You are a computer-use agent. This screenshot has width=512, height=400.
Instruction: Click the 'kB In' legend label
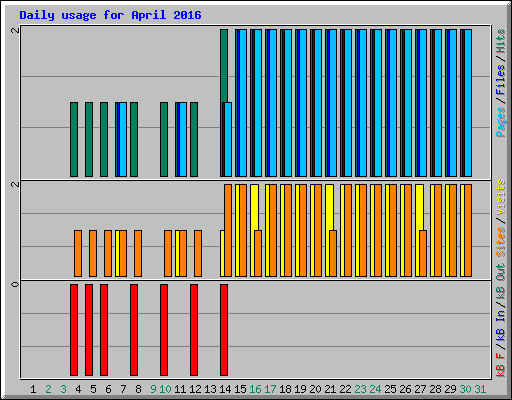[500, 325]
